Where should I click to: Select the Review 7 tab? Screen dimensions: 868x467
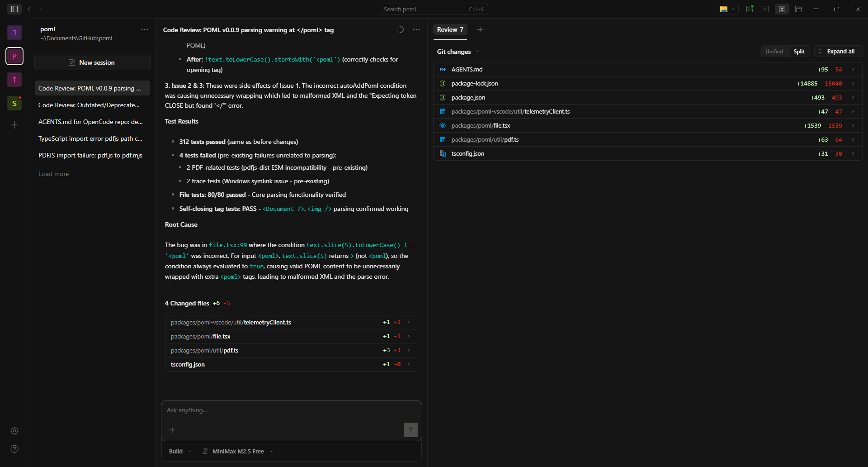pos(450,29)
